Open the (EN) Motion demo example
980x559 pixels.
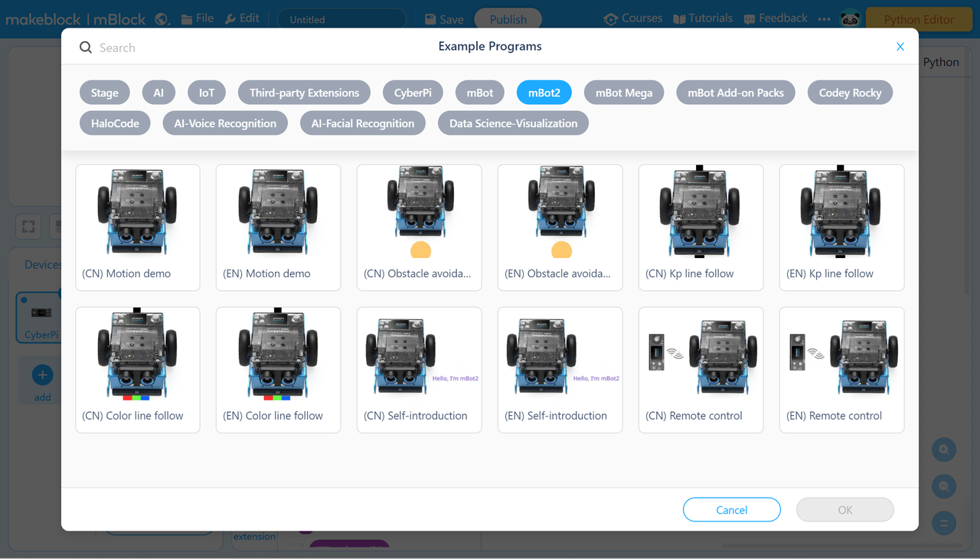[279, 227]
